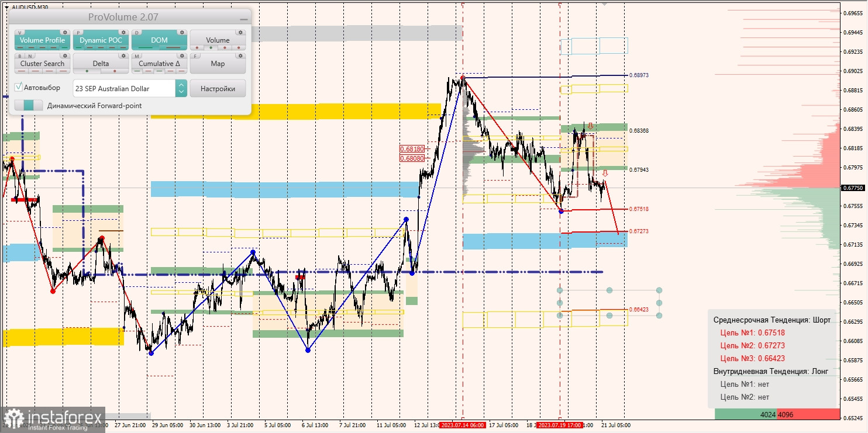The height and width of the screenshot is (433, 868).
Task: Open Cumulative Δ settings gear
Action: (182, 56)
